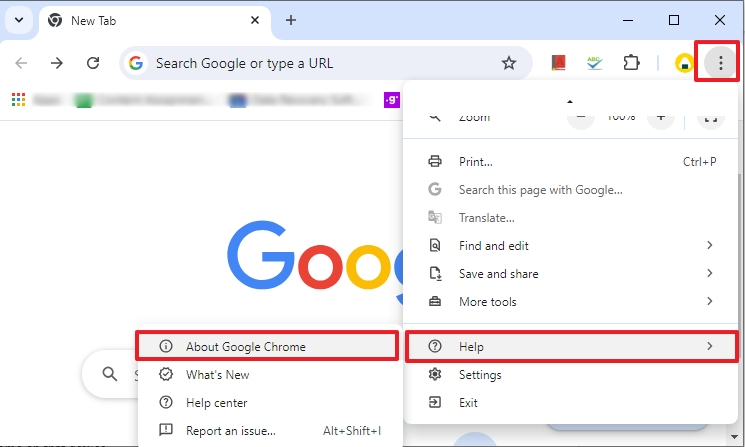Click the info icon beside About Google Chrome
This screenshot has height=447, width=745.
click(x=165, y=346)
